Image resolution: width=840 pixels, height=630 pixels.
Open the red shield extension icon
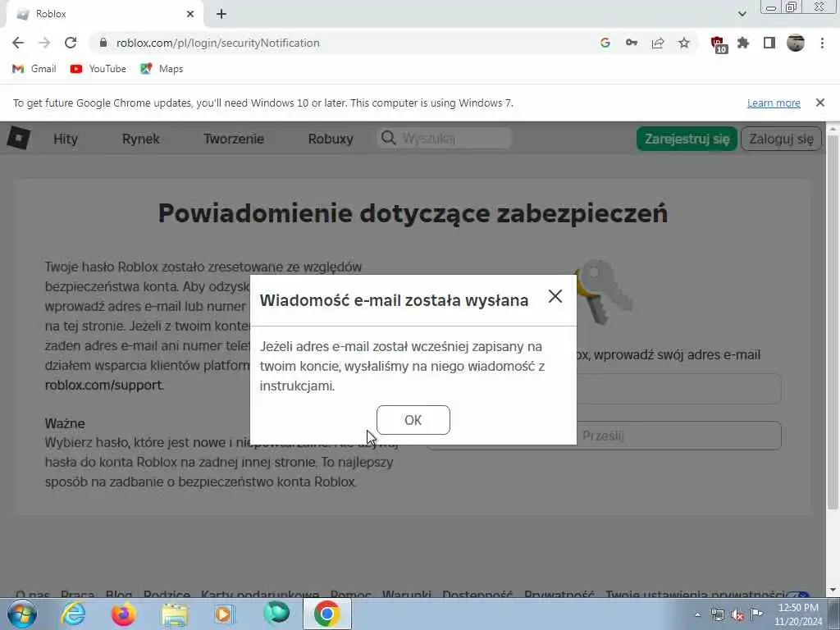[718, 44]
